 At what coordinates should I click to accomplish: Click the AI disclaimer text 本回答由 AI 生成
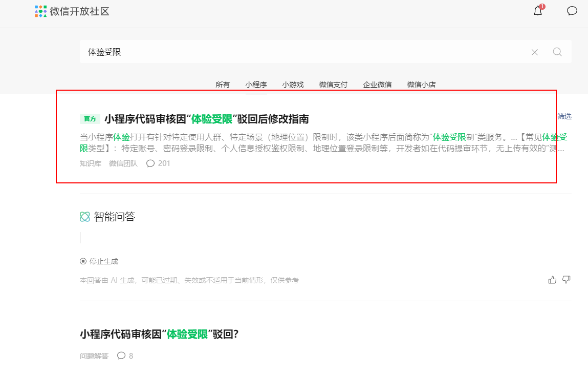(x=189, y=280)
